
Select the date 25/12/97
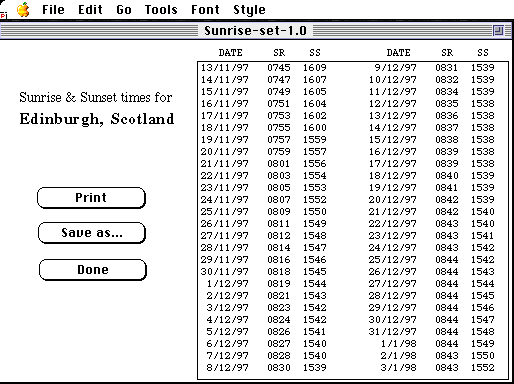pos(393,260)
